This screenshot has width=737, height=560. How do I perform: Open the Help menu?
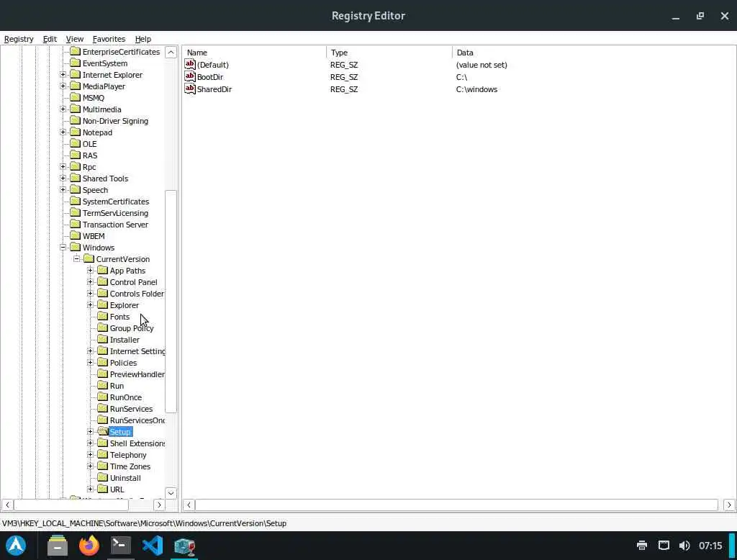pos(143,39)
